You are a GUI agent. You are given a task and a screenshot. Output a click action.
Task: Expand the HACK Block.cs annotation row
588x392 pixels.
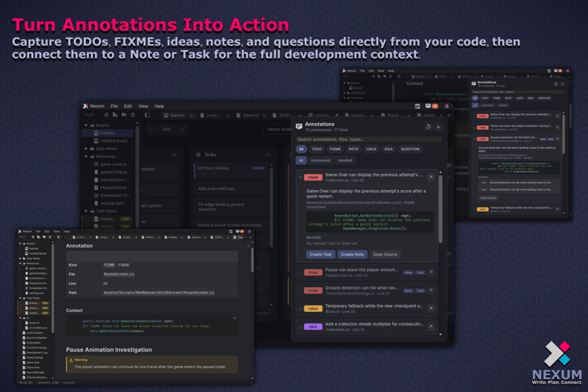coord(300,309)
